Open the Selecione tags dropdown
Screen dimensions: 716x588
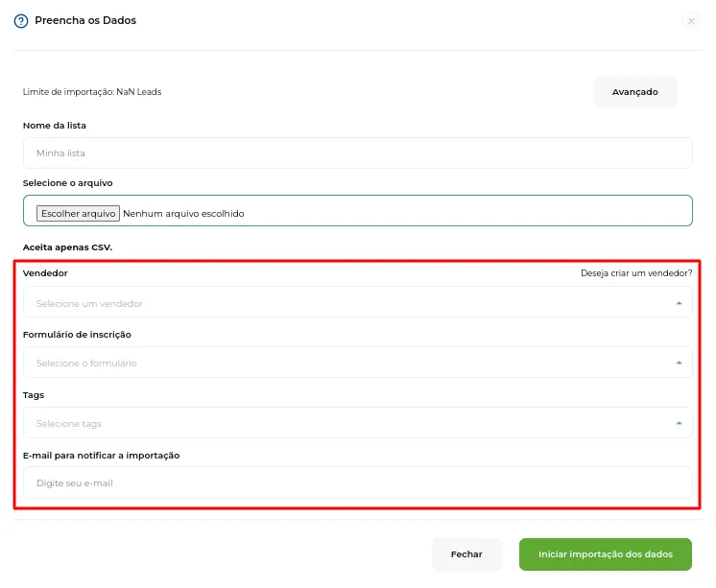tap(358, 422)
